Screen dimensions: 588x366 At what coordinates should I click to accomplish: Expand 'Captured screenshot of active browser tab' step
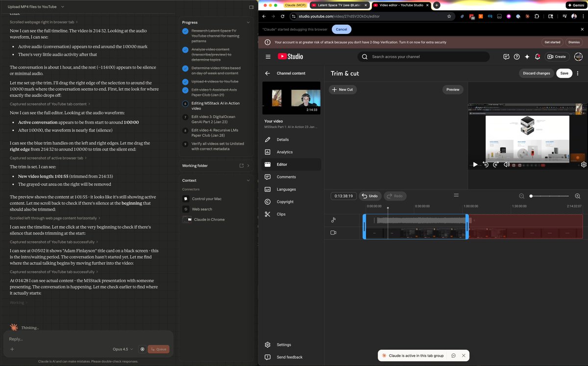(48, 158)
